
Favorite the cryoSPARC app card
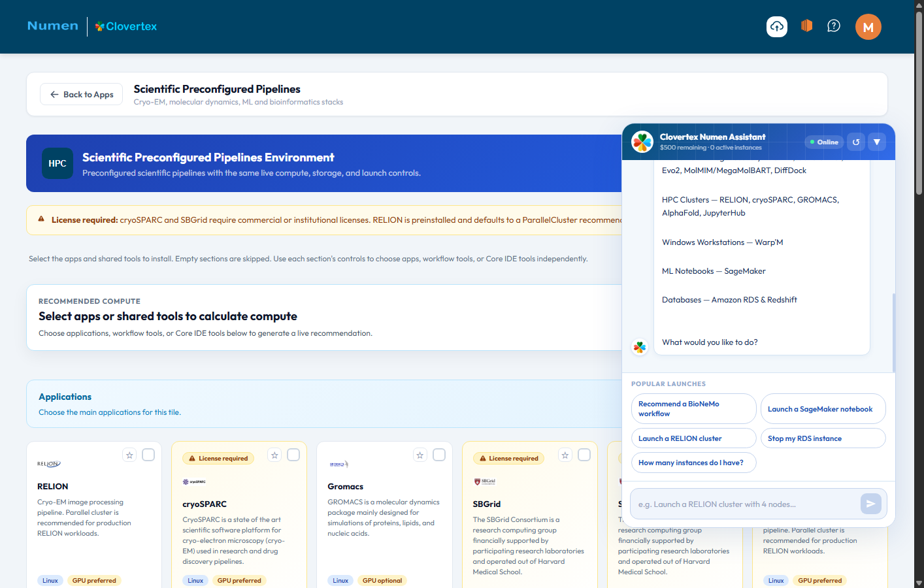274,455
